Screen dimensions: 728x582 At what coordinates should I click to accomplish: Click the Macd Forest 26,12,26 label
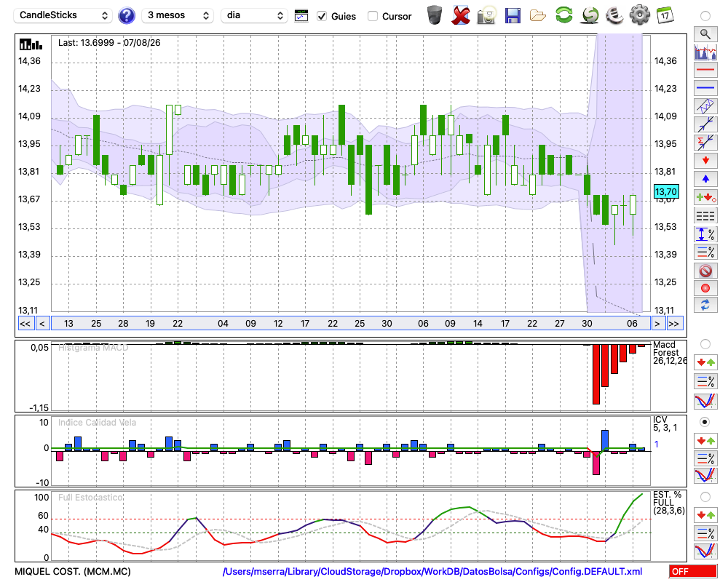[x=670, y=352]
